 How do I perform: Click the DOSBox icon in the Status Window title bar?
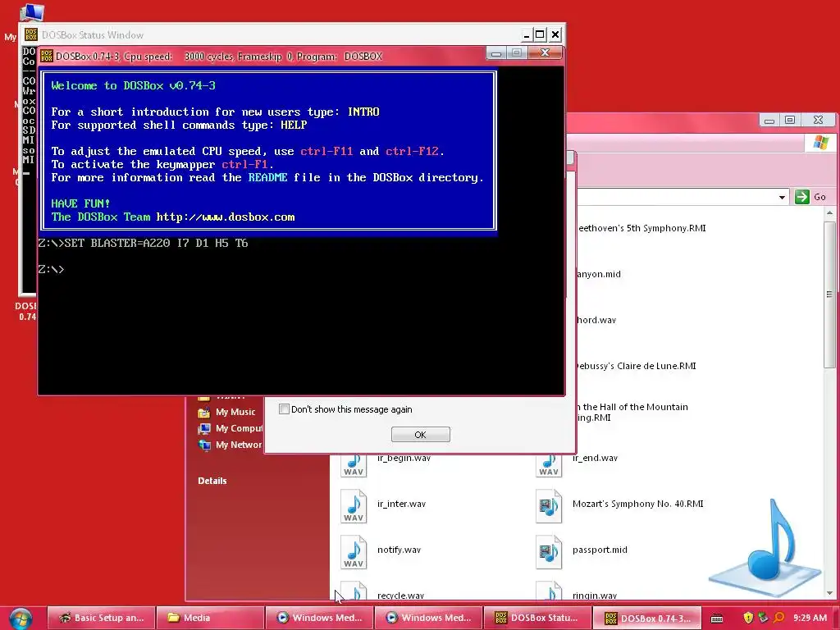click(x=31, y=34)
